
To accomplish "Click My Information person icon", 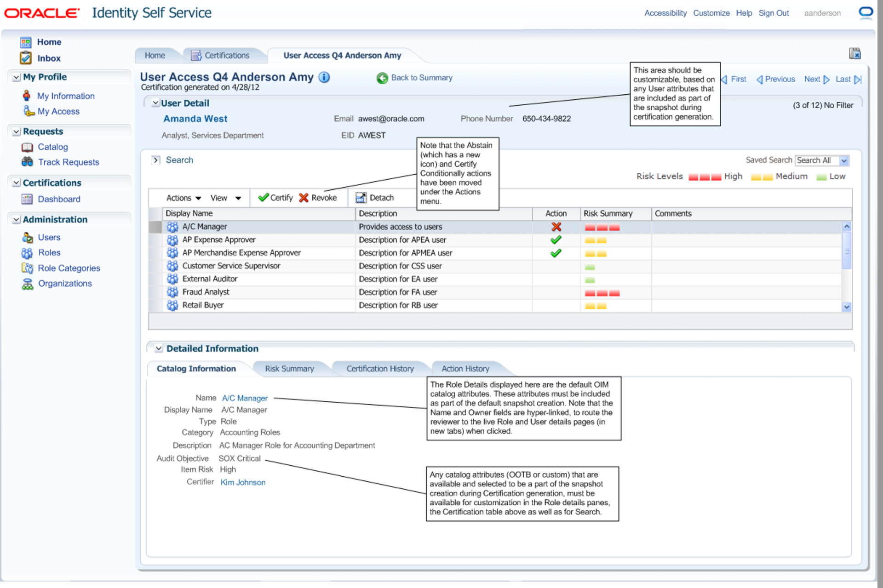I will pyautogui.click(x=27, y=96).
